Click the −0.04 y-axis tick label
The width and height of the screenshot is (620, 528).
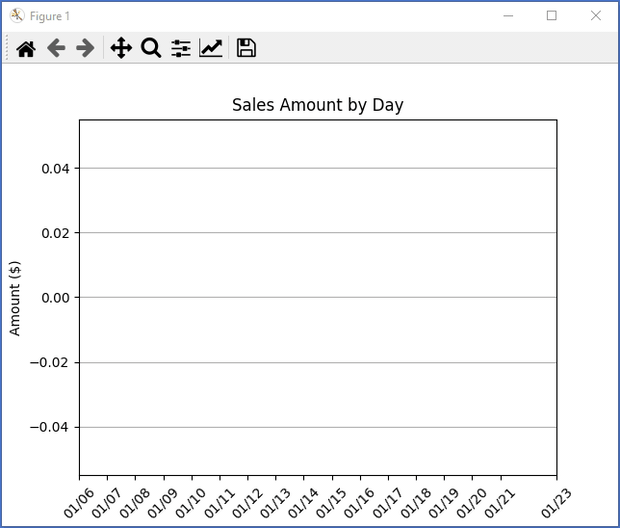52,427
